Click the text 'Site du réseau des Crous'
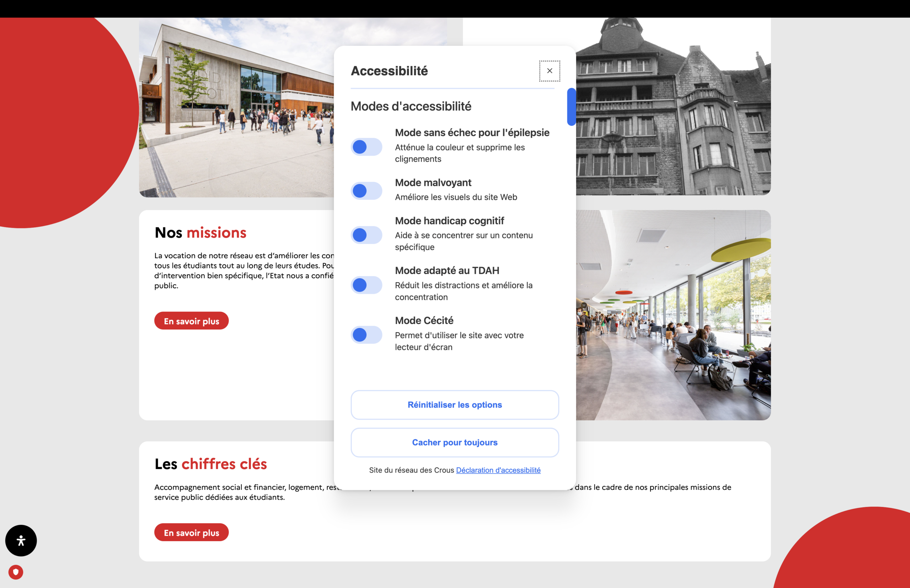This screenshot has width=910, height=588. (411, 470)
